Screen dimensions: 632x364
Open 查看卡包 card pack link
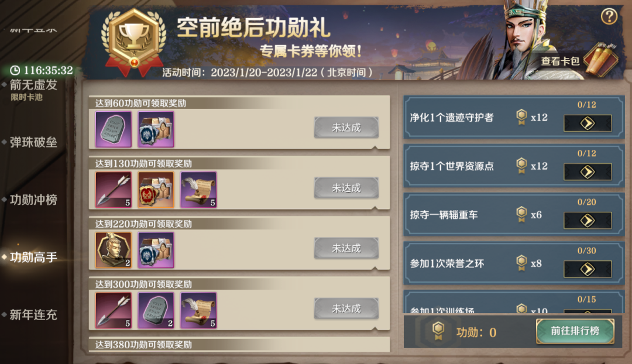point(560,61)
